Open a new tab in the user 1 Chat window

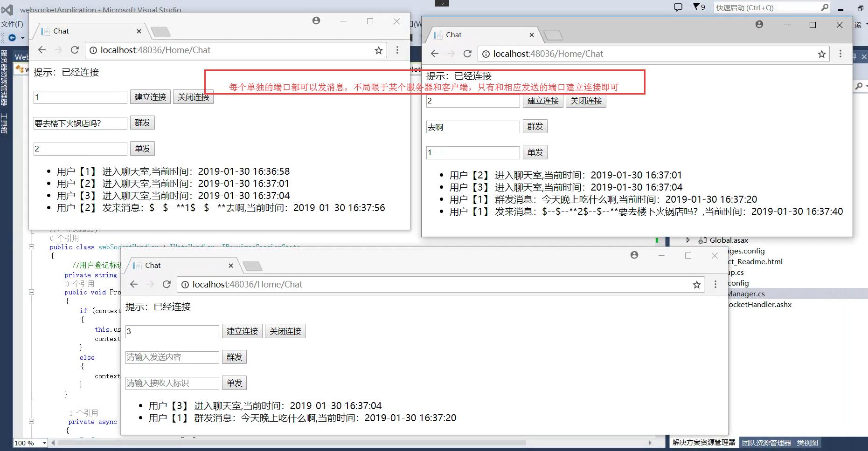pyautogui.click(x=161, y=32)
